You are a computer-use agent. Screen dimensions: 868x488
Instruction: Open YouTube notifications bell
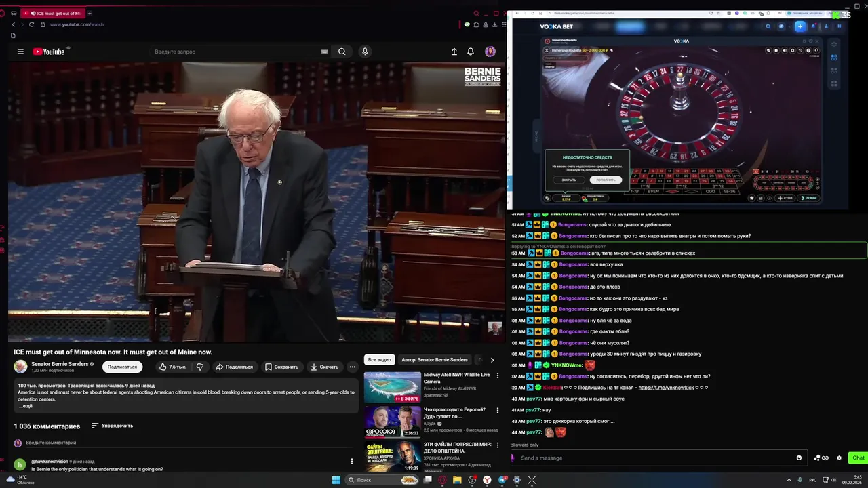471,52
